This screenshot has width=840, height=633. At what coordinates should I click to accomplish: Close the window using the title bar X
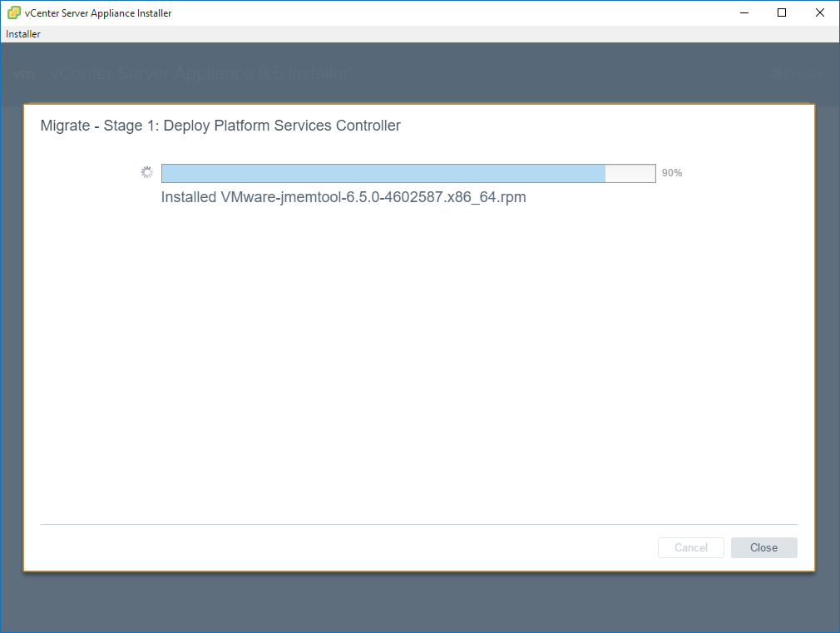(820, 12)
